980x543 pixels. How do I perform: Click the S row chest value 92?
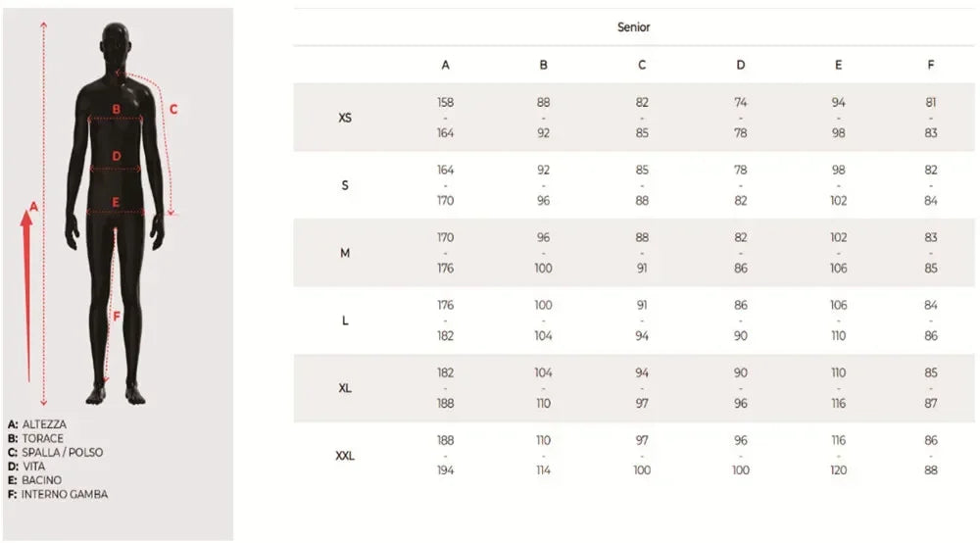click(x=544, y=170)
